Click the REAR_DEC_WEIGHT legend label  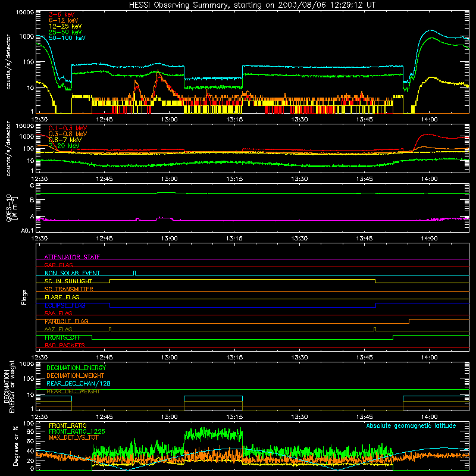pos(73,392)
